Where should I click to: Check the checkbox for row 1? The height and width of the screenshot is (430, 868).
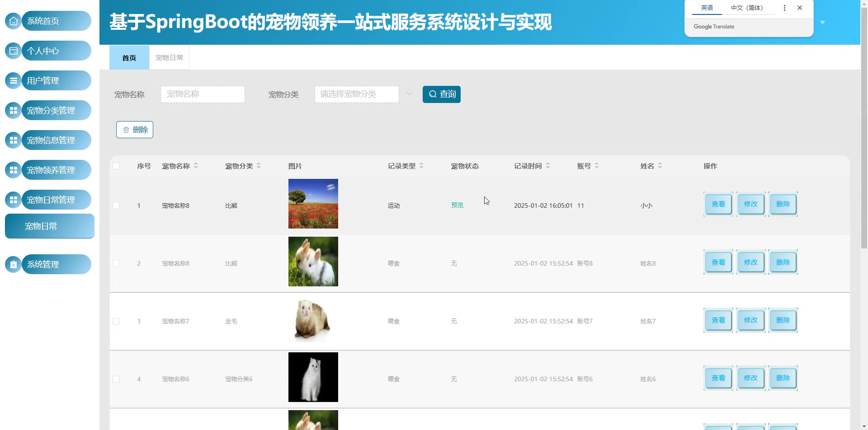tap(116, 206)
